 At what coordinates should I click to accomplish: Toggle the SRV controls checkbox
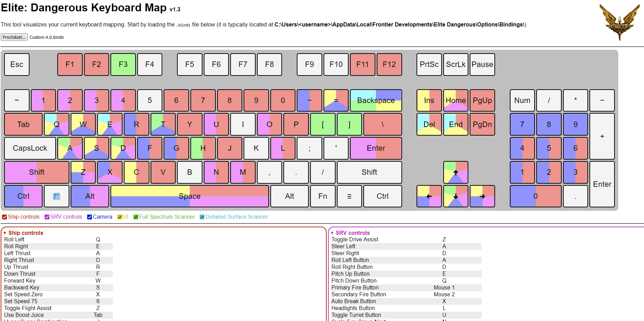(47, 217)
